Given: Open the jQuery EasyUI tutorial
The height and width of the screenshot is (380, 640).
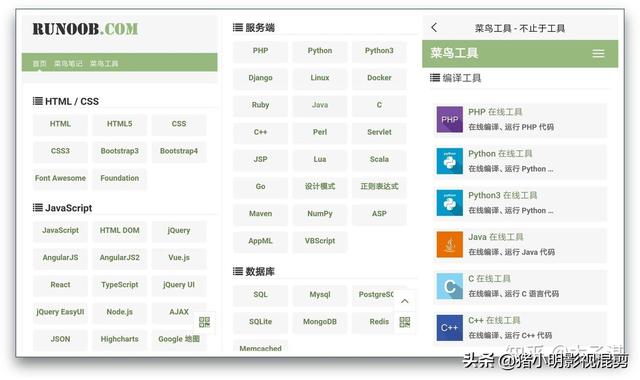Looking at the screenshot, I should pos(60,312).
